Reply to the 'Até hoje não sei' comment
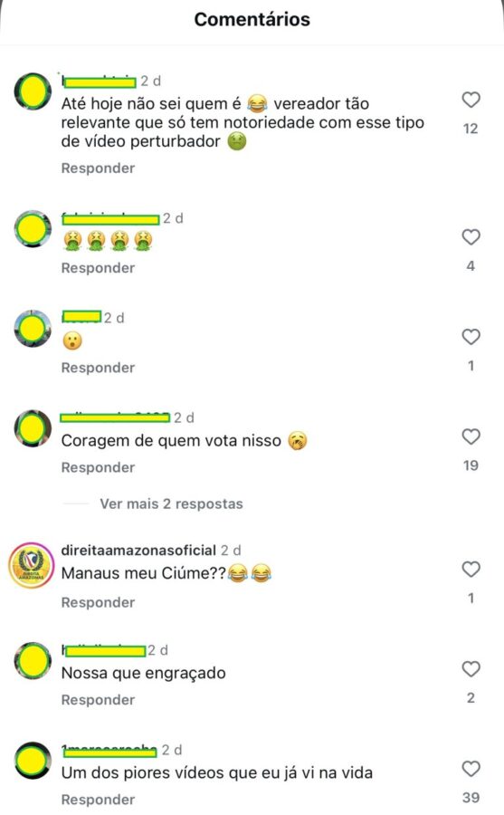The image size is (504, 815). click(99, 168)
